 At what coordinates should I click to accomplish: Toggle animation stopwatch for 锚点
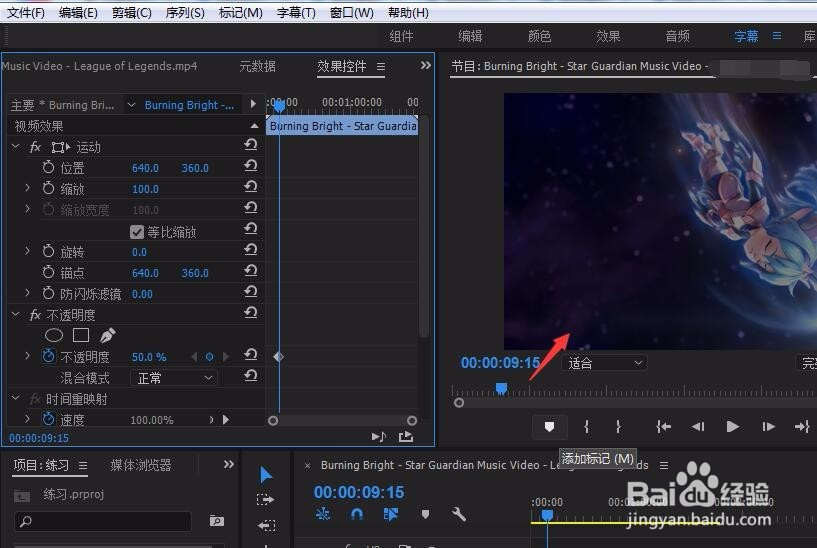click(x=48, y=272)
